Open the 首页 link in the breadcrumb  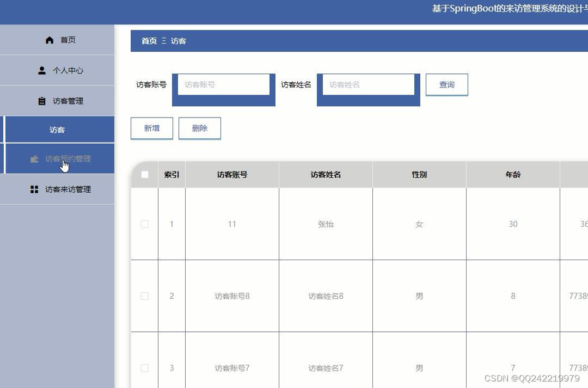coord(149,41)
